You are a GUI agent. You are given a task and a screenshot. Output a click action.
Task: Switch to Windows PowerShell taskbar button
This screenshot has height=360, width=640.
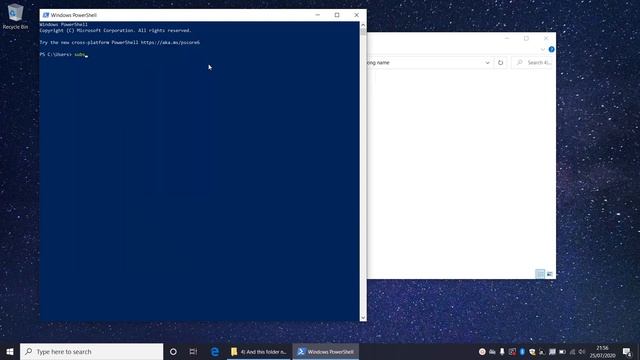[326, 351]
